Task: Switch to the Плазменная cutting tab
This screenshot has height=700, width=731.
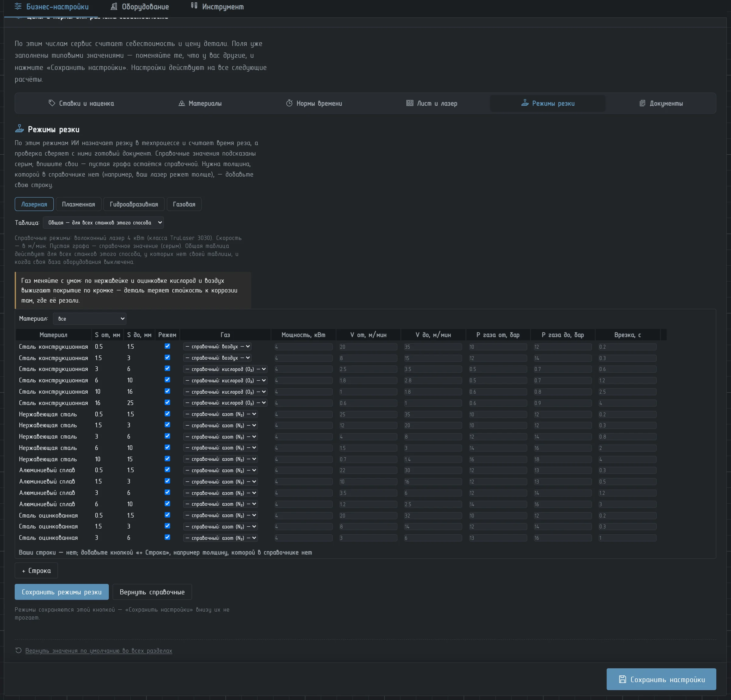Action: (x=78, y=204)
